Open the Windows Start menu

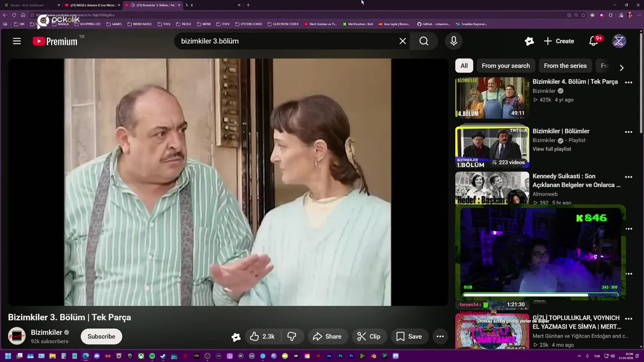pyautogui.click(x=8, y=356)
